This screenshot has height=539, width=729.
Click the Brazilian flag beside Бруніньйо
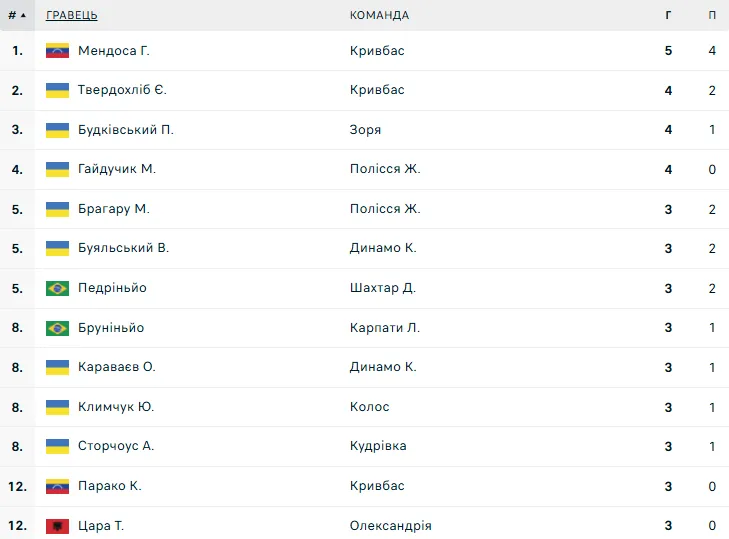[57, 328]
